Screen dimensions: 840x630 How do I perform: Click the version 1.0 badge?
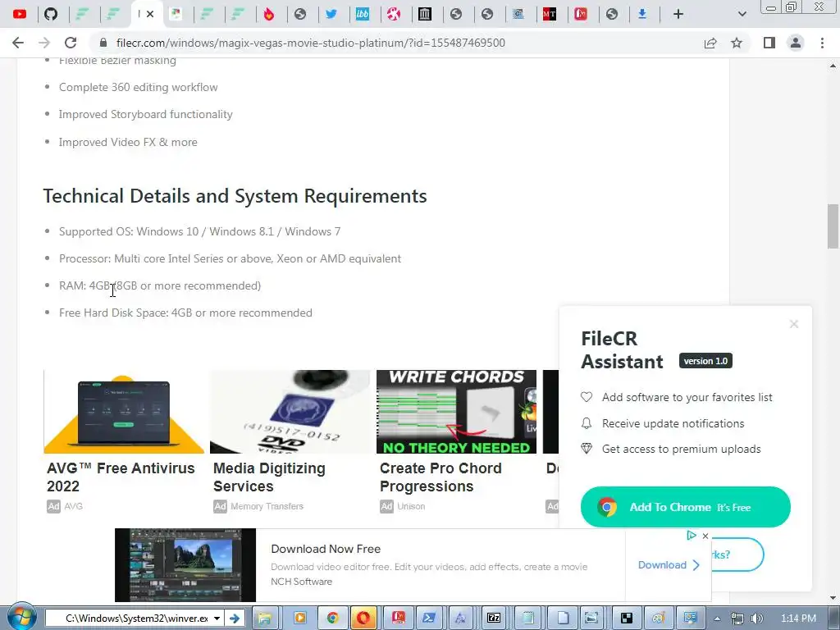click(x=705, y=361)
